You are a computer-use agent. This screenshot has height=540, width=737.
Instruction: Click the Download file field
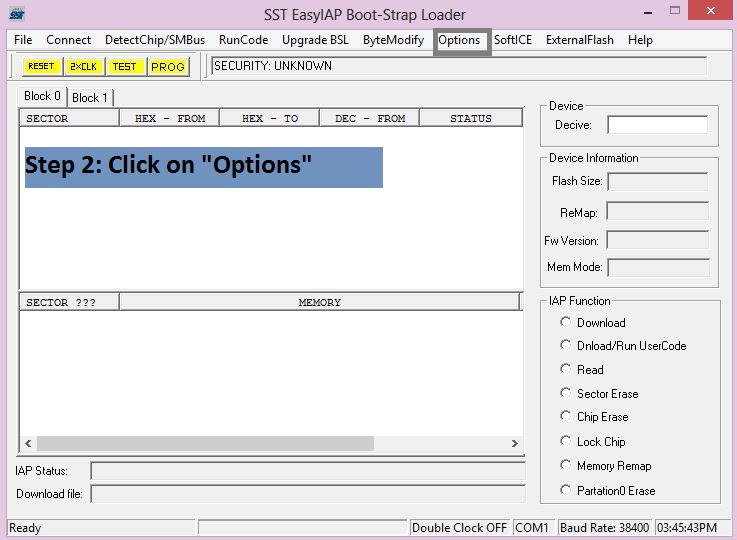click(x=308, y=493)
